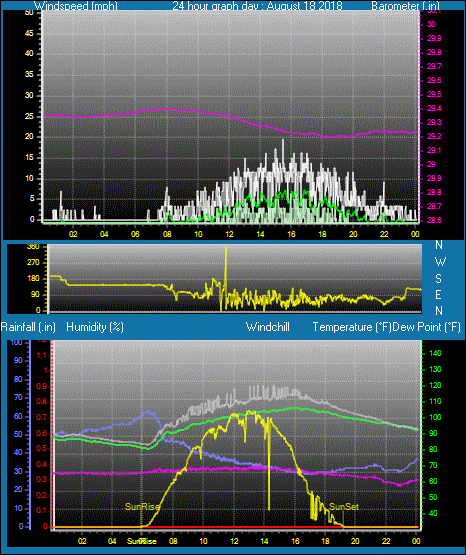Click the Dew Point (°F) label

point(427,327)
